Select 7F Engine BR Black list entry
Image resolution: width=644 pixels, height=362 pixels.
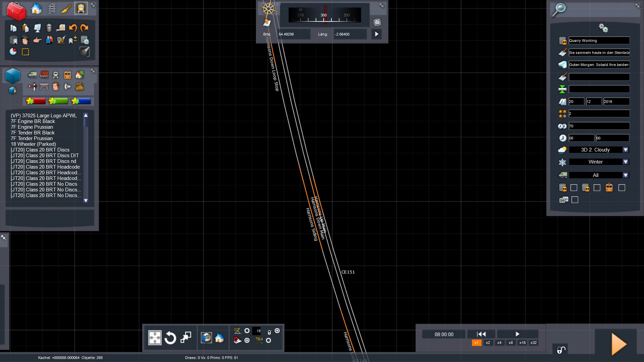33,121
